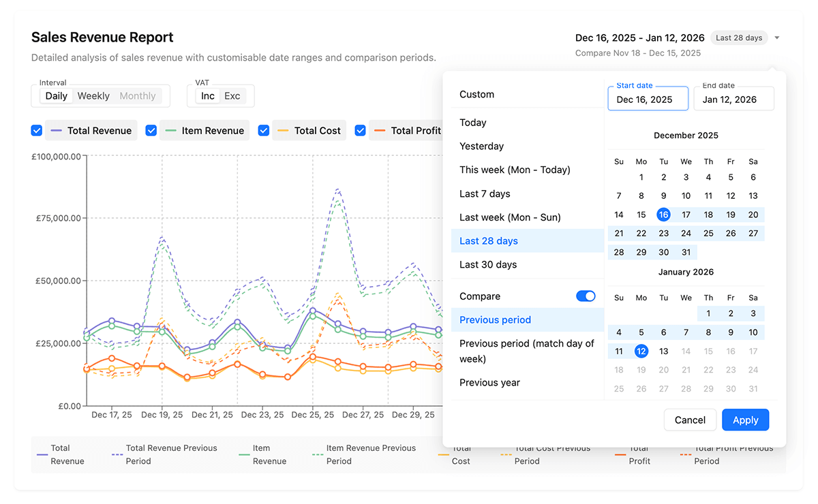Select Exc VAT option
Screen dimensions: 818x504
232,96
